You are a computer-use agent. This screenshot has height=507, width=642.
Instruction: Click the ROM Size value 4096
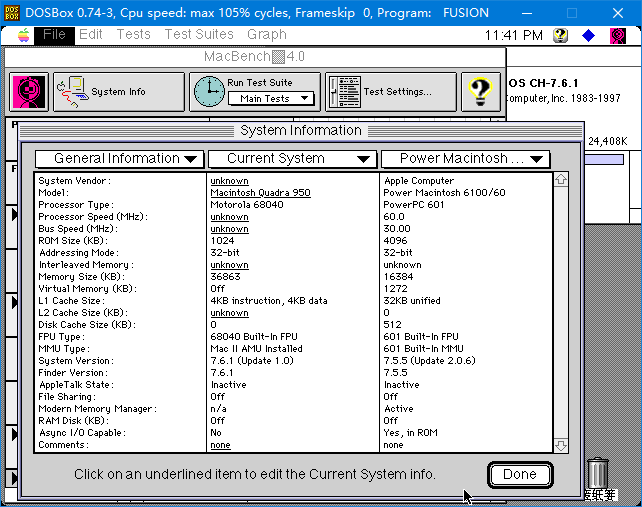pyautogui.click(x=395, y=241)
